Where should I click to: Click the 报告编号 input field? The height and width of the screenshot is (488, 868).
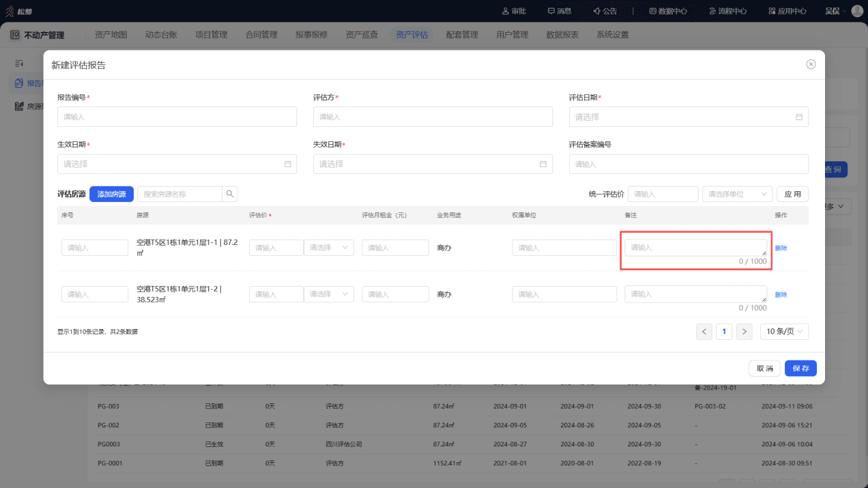(x=177, y=117)
